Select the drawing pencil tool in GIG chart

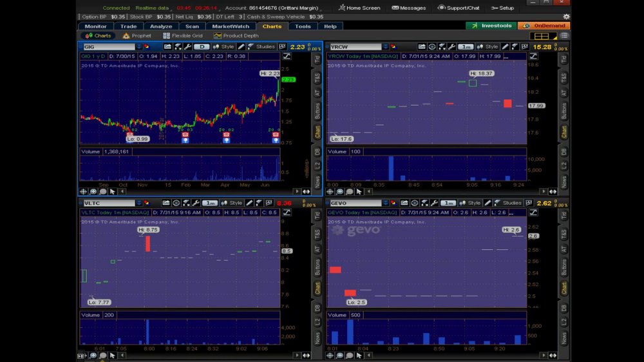click(241, 47)
